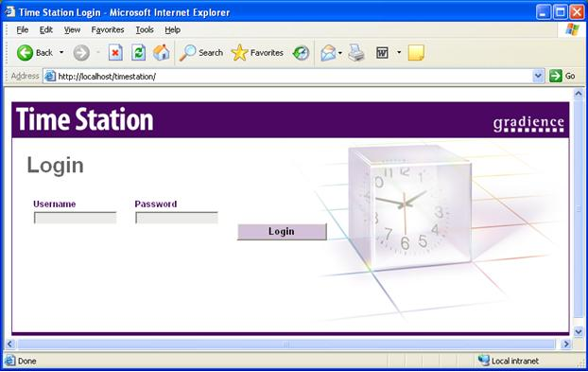The image size is (588, 372).
Task: Click the Mail envelope icon
Action: click(x=328, y=53)
